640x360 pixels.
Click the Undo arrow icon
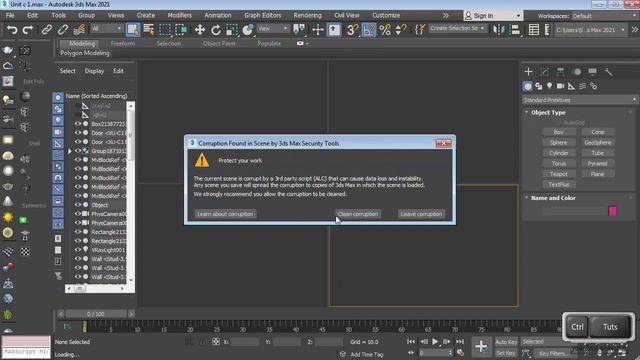pos(12,30)
